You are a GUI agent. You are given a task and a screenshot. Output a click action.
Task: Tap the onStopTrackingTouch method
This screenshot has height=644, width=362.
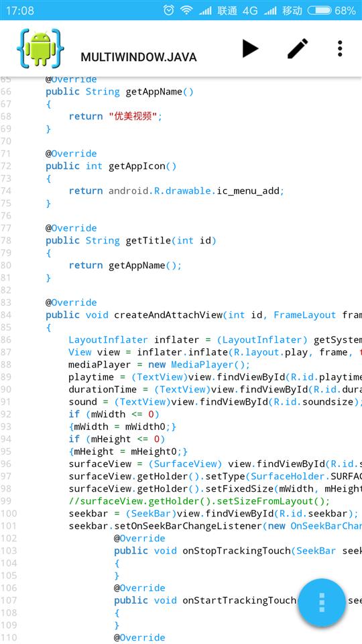pyautogui.click(x=236, y=551)
